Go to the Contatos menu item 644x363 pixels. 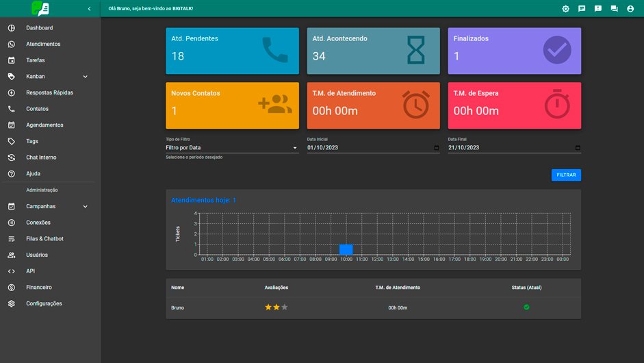tap(37, 109)
